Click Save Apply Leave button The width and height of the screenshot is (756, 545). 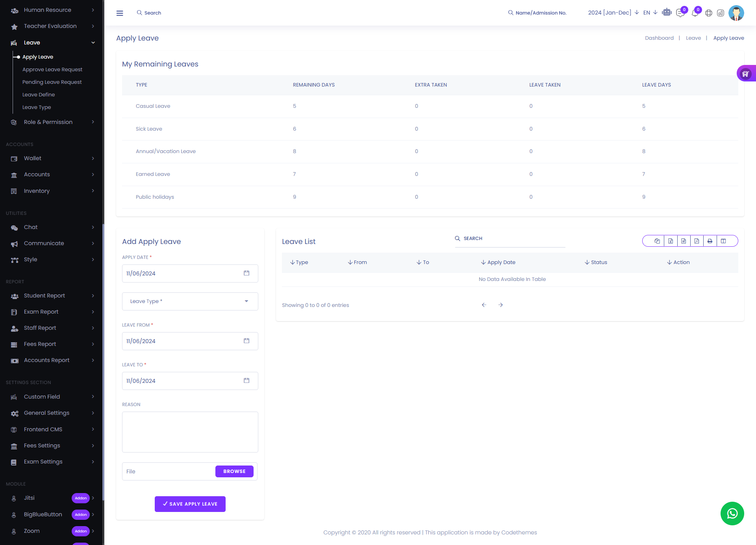pos(190,504)
